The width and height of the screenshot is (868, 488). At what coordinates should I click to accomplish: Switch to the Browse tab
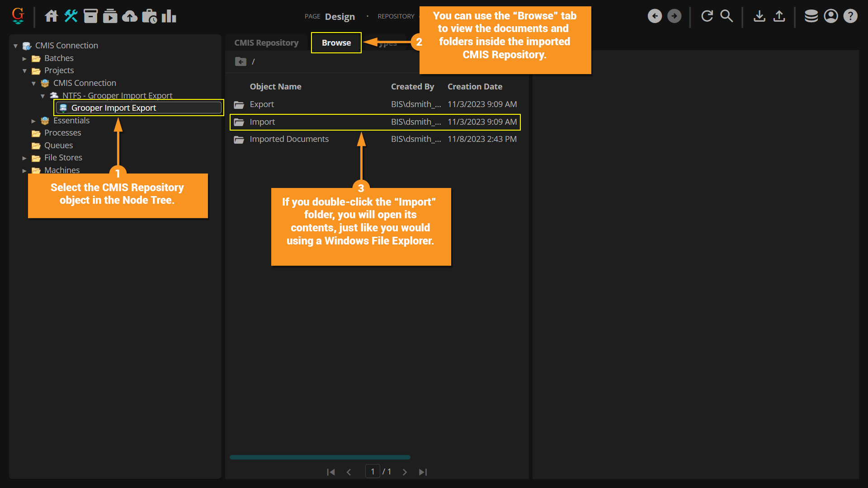[336, 43]
